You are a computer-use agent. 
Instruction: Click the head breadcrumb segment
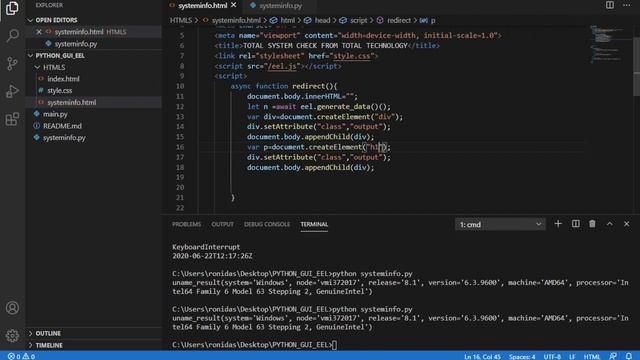click(322, 20)
